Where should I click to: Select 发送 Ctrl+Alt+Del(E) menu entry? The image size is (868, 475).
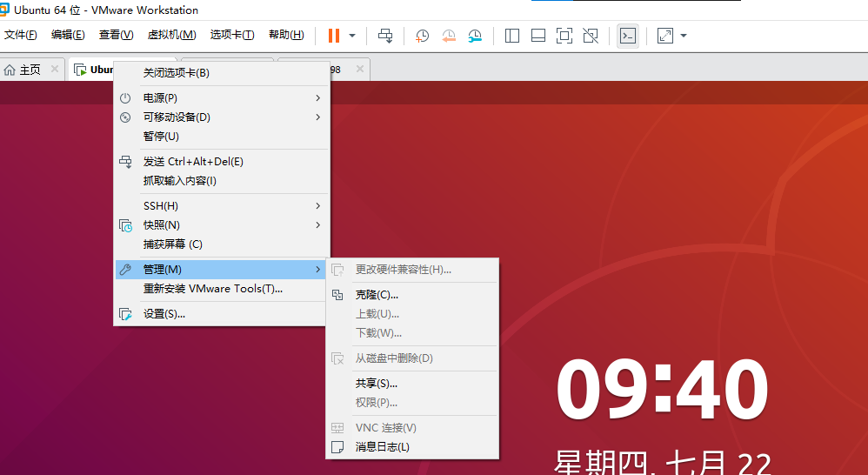tap(222, 162)
